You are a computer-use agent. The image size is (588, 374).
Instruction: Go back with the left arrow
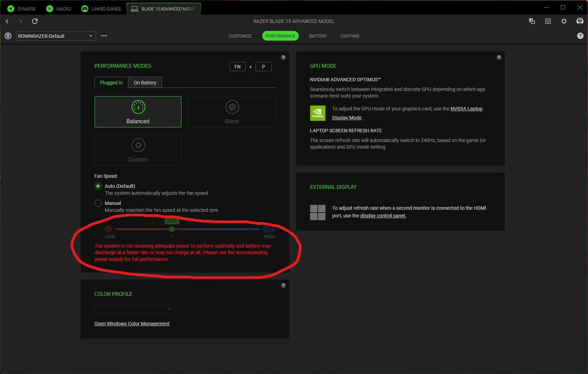point(7,21)
